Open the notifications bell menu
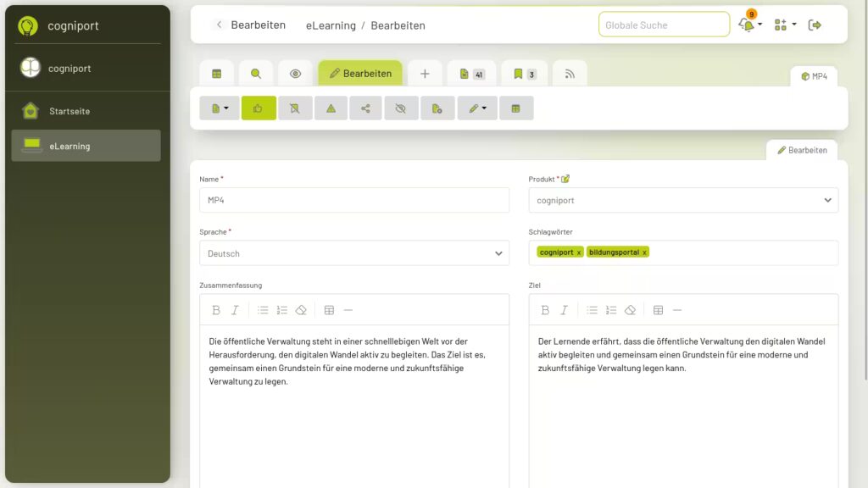868x488 pixels. [x=749, y=25]
